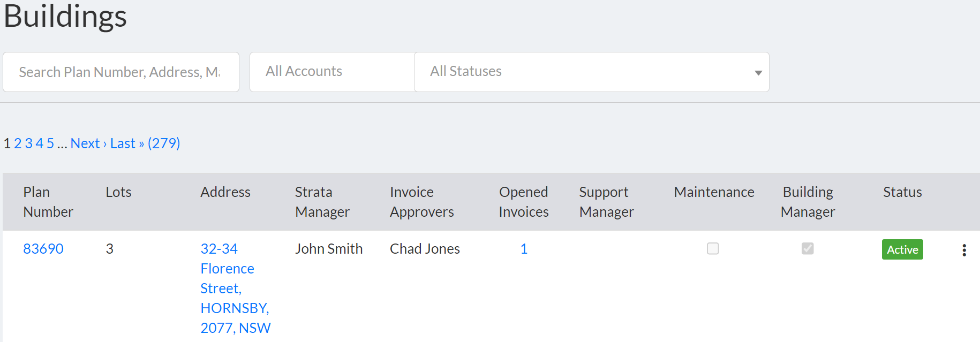Open the All Accounts selector

[332, 72]
